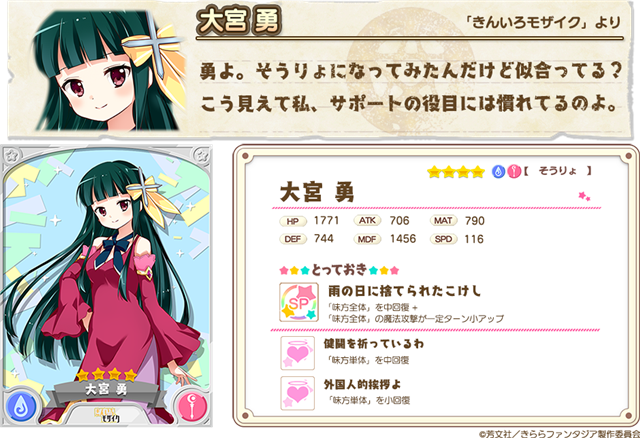The image size is (640, 438).
Task: Open the full-body character card illustration
Action: [x=107, y=286]
